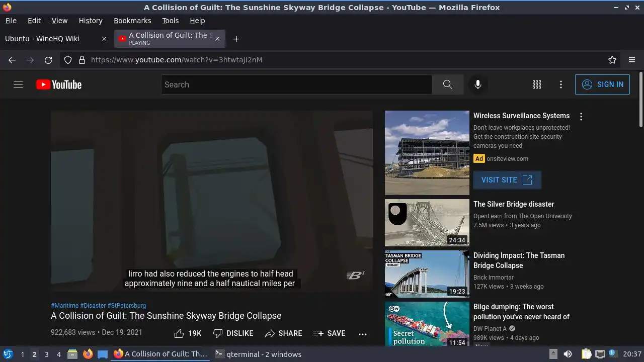Open Tasman Bridge Collapse video thumbnail

(427, 274)
